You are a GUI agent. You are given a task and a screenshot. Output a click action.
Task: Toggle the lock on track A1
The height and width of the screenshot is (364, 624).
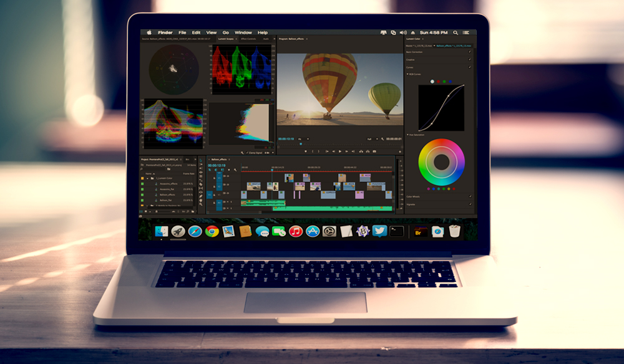point(214,202)
